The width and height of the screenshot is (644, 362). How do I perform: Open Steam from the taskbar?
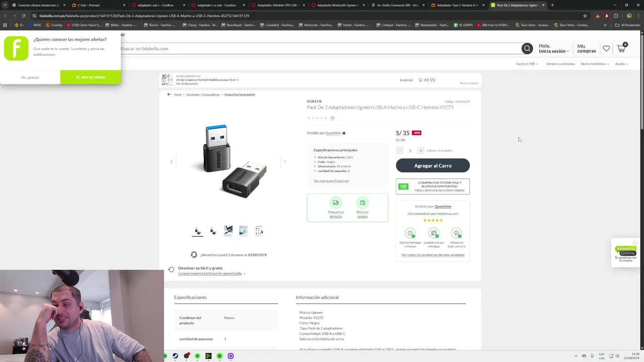(x=175, y=356)
